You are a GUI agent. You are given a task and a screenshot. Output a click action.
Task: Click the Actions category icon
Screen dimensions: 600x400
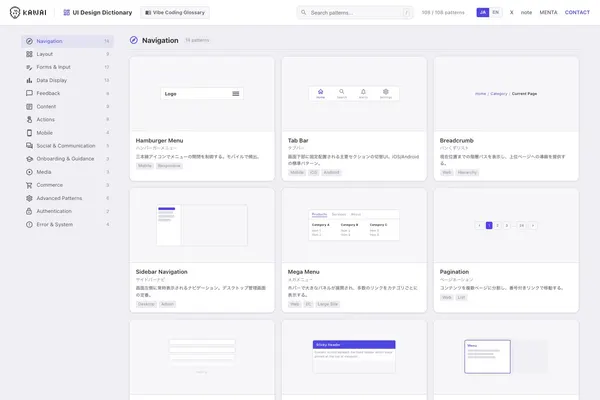[x=29, y=119]
